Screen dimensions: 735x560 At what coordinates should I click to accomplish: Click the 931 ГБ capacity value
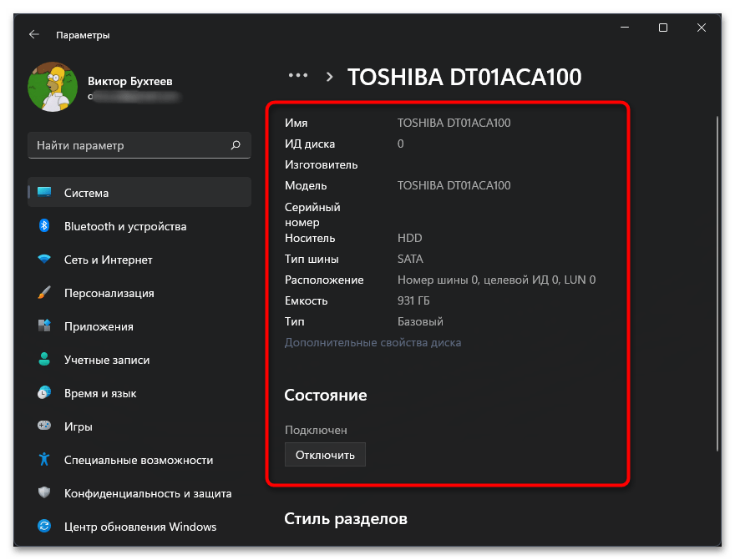point(413,300)
